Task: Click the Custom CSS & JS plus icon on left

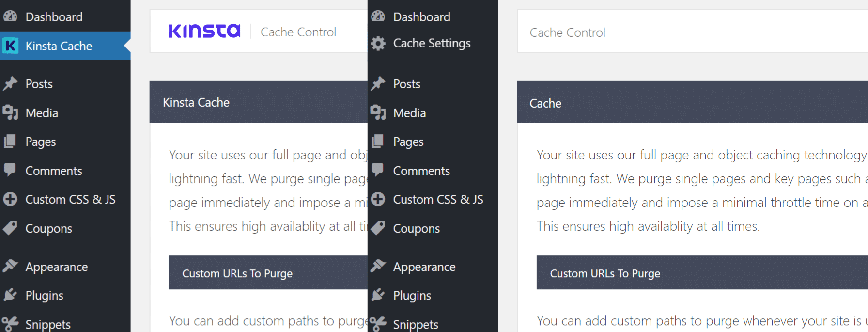Action: (x=10, y=199)
